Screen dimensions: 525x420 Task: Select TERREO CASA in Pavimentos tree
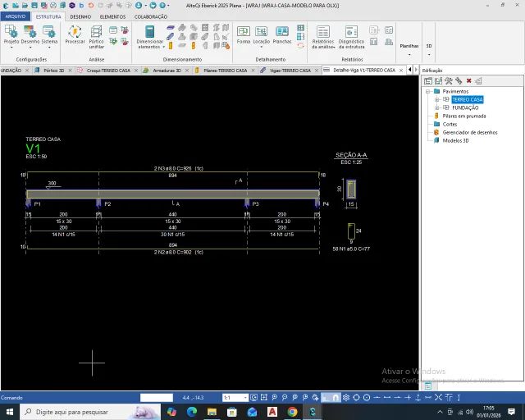tap(467, 99)
